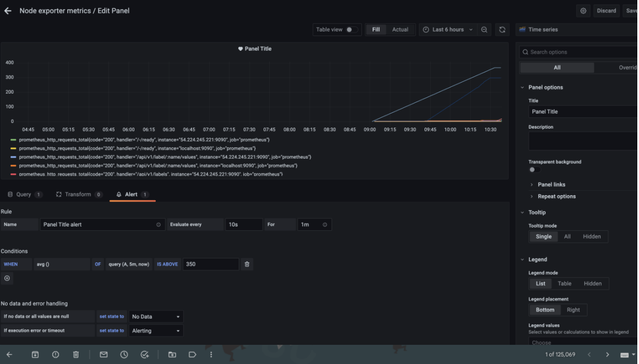Expand the Repeat options section
This screenshot has width=639, height=364.
556,196
